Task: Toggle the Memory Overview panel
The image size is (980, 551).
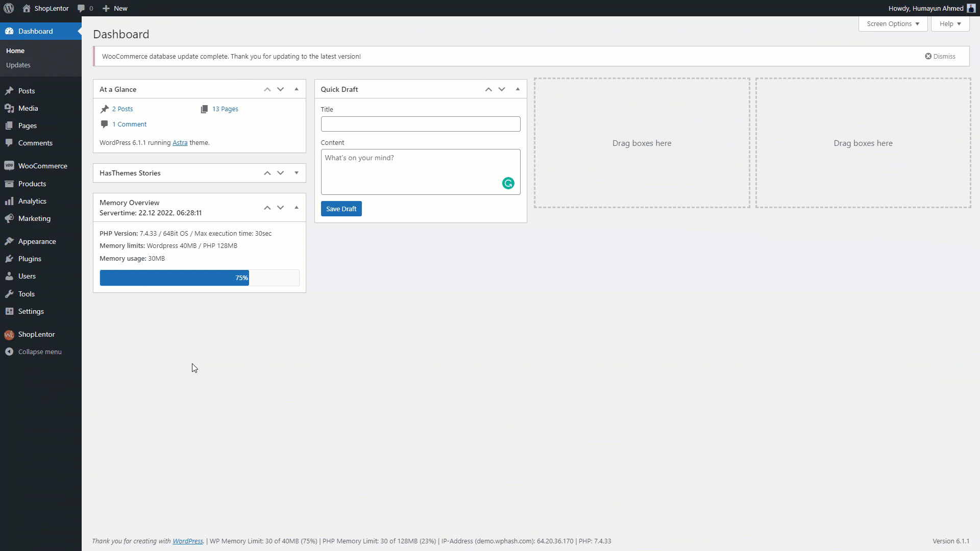Action: [297, 208]
